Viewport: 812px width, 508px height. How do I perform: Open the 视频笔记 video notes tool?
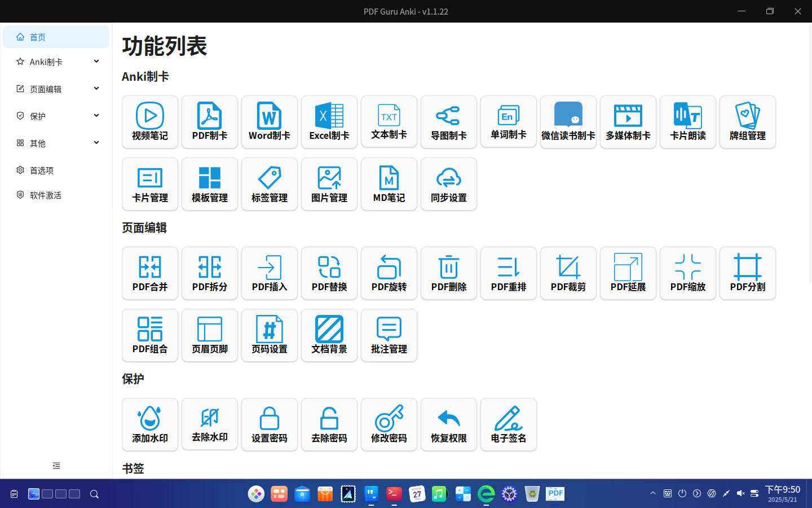click(x=150, y=122)
